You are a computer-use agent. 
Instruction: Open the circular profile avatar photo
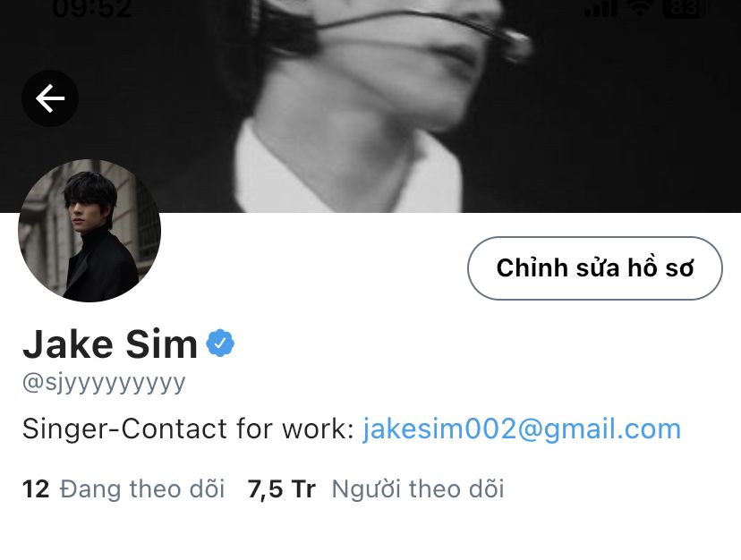[x=89, y=231]
